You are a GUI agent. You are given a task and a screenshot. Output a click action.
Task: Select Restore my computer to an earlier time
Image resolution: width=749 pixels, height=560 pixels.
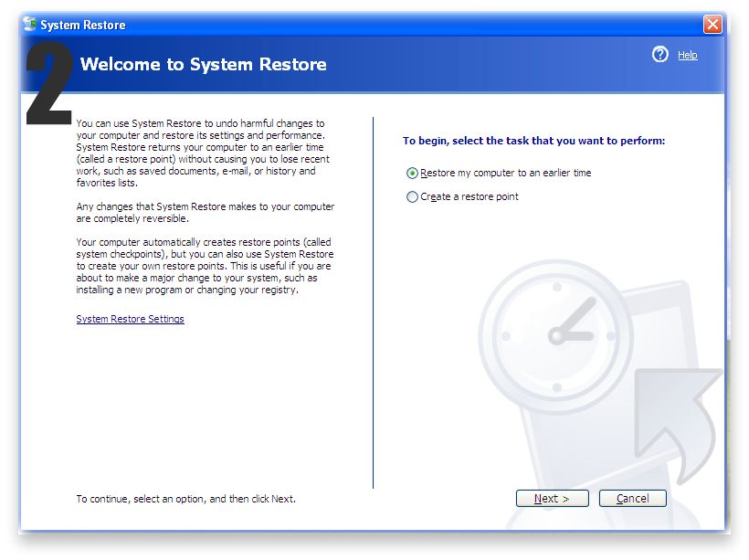(413, 174)
